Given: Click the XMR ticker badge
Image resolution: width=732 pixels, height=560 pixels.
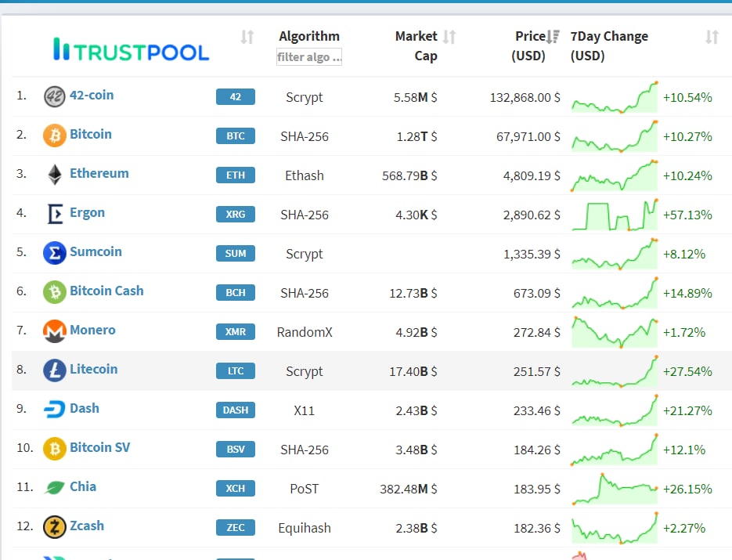Looking at the screenshot, I should point(236,332).
